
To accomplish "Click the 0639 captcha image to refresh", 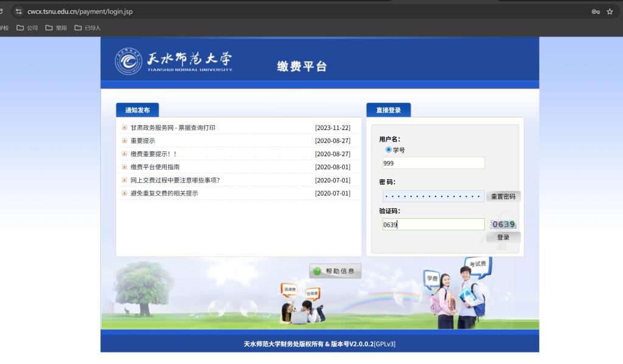I will coord(503,224).
